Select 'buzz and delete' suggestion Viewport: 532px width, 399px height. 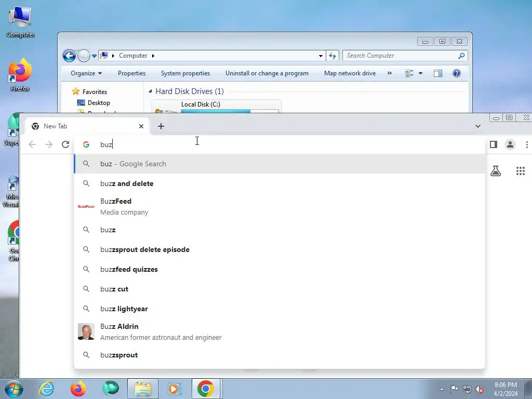pyautogui.click(x=280, y=183)
